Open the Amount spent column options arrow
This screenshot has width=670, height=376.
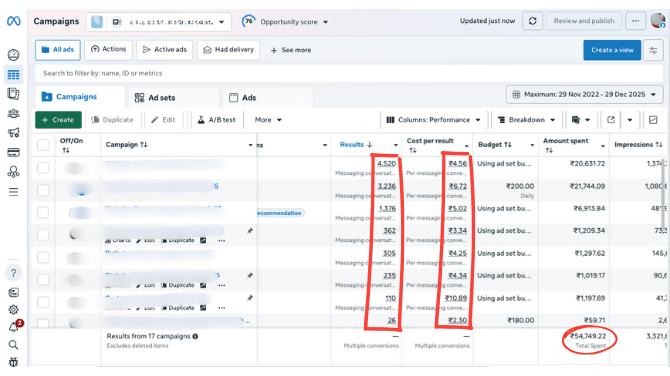603,146
